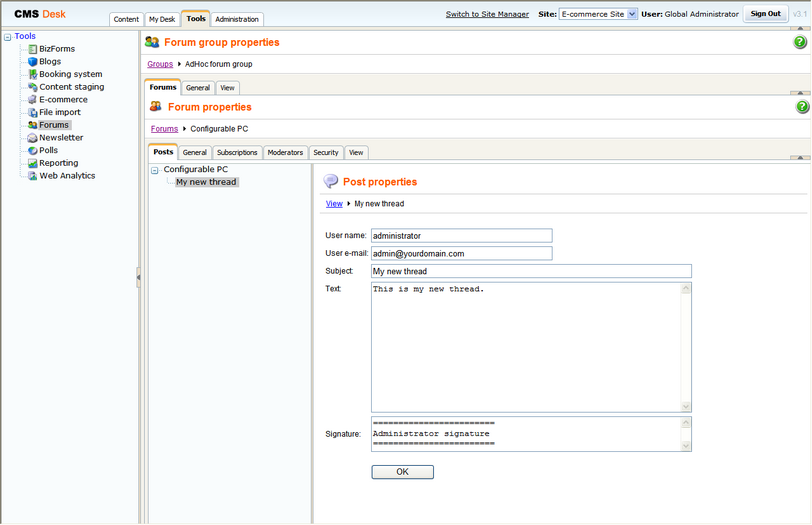Switch to the Content tab
The width and height of the screenshot is (812, 525).
point(126,19)
